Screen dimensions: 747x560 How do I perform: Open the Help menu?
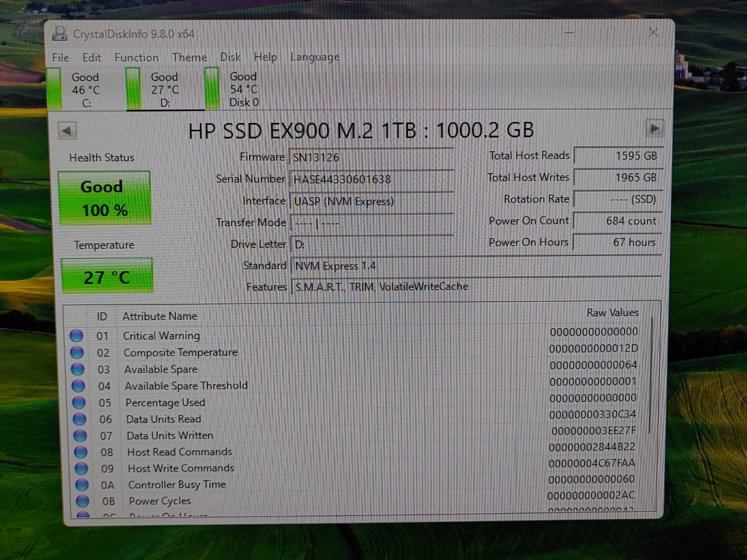(x=265, y=57)
